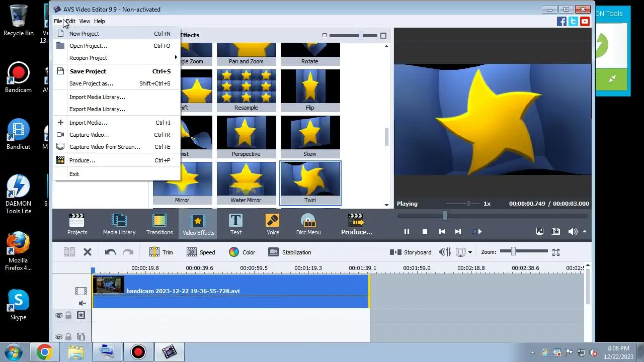Viewport: 644px width, 362px height.
Task: Open the File menu
Action: click(x=58, y=21)
